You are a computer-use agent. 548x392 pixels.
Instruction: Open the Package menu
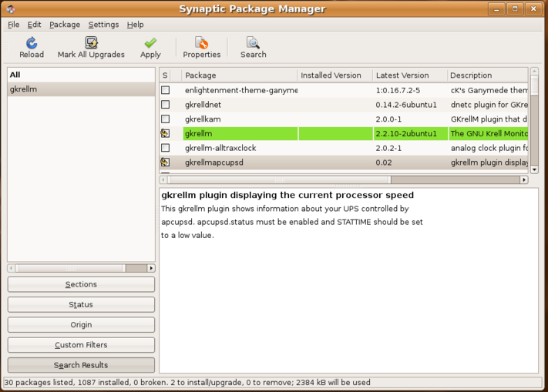click(x=65, y=25)
